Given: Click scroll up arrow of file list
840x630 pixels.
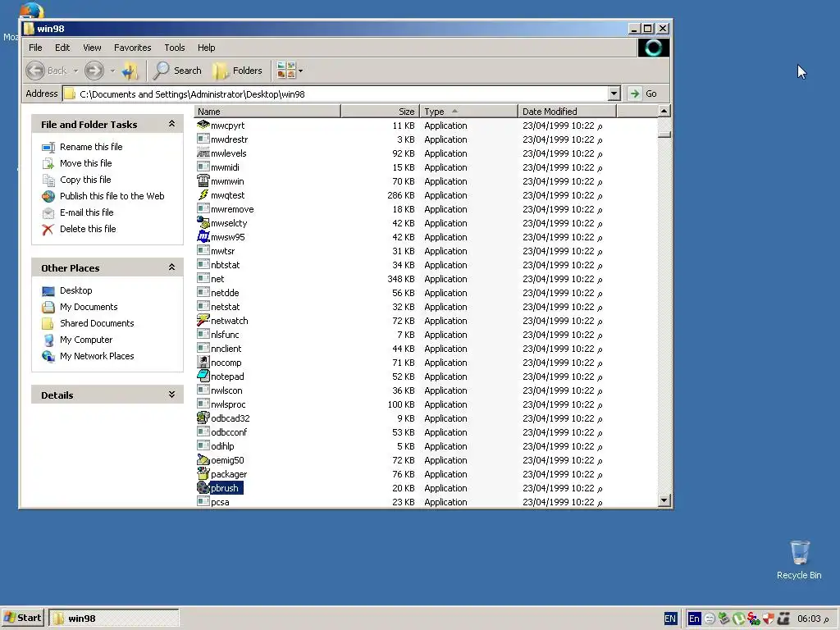Looking at the screenshot, I should [x=664, y=112].
